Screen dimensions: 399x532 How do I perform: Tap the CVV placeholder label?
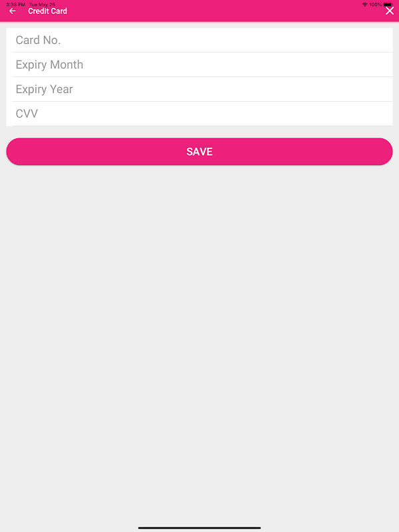click(27, 114)
